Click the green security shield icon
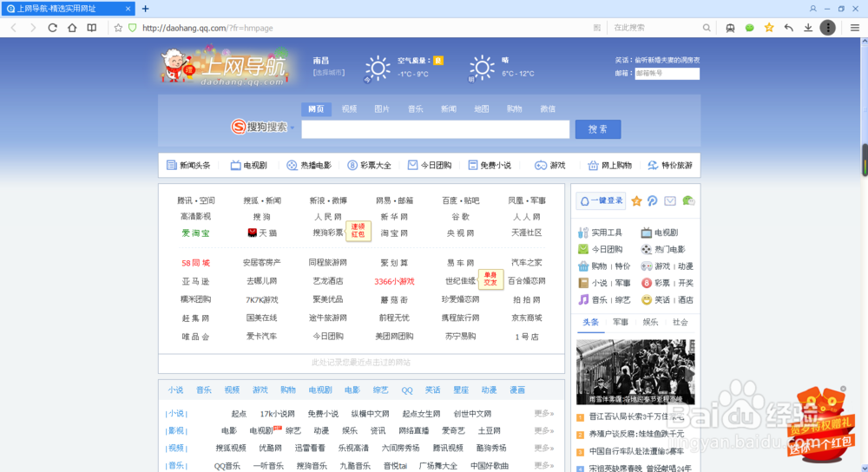Viewport: 868px width, 472px height. (132, 28)
